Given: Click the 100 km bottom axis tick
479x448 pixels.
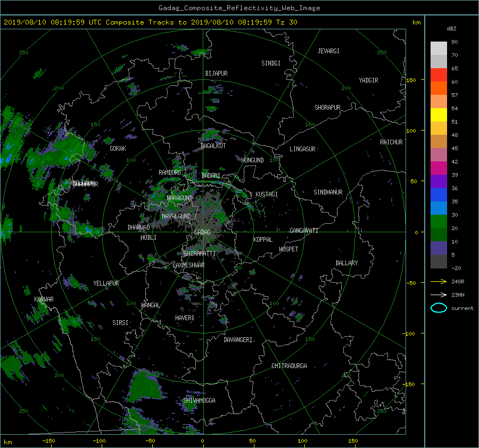Looking at the screenshot, I should (302, 441).
